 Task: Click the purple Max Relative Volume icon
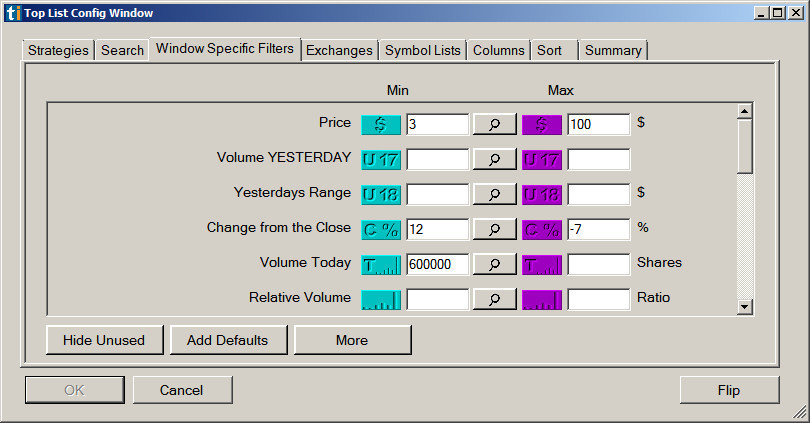(542, 300)
